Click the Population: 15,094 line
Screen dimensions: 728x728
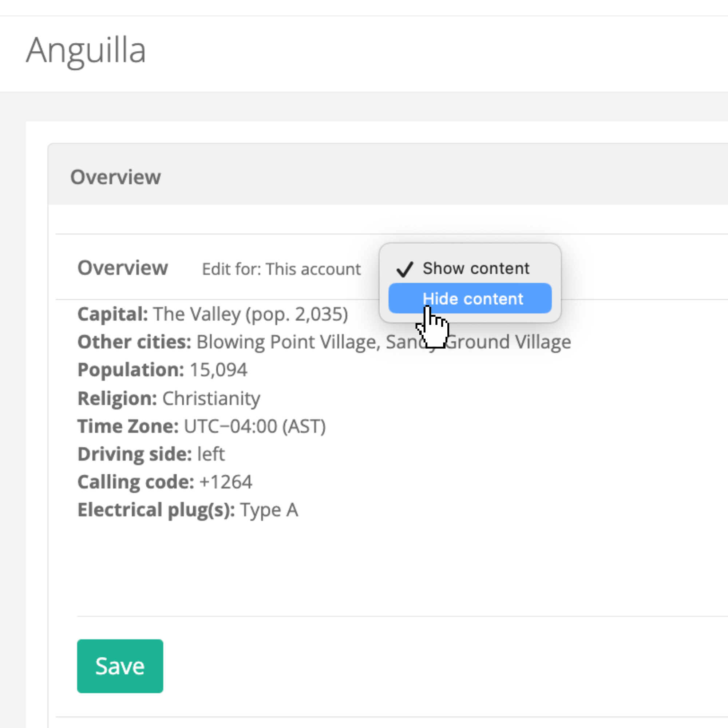coord(162,370)
